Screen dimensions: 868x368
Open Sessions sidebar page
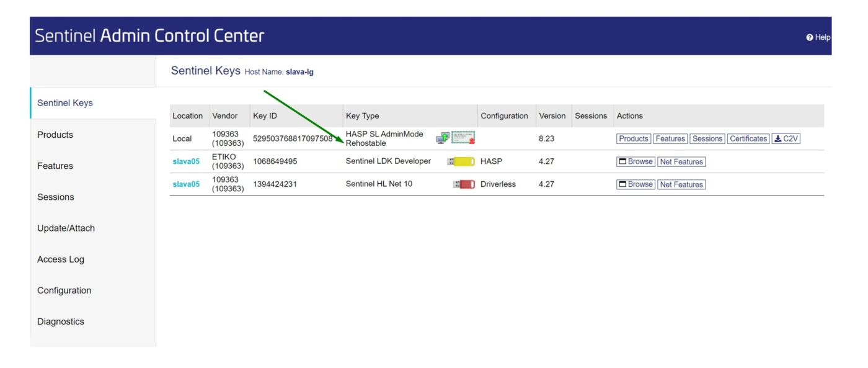coord(55,197)
